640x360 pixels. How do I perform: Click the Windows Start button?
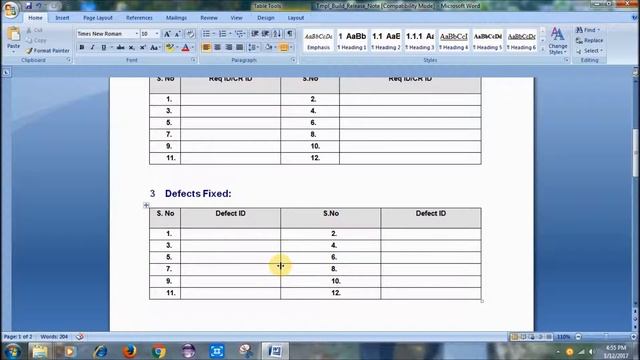[x=12, y=351]
